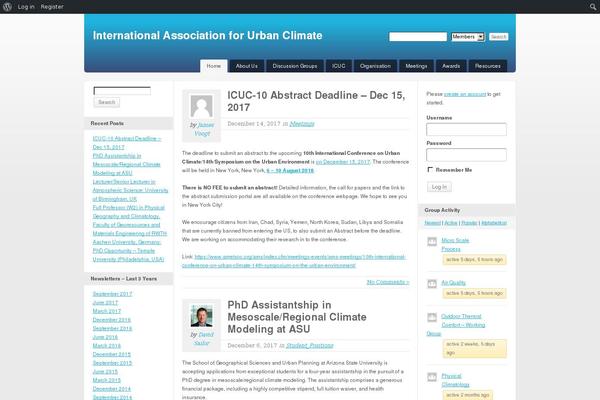Click into the Username field
Image resolution: width=600 pixels, height=400 pixels.
click(x=466, y=129)
